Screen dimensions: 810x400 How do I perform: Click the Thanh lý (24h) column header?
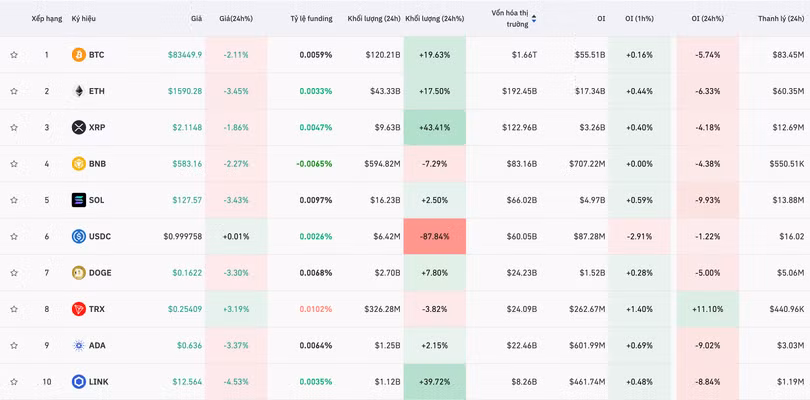tap(781, 18)
